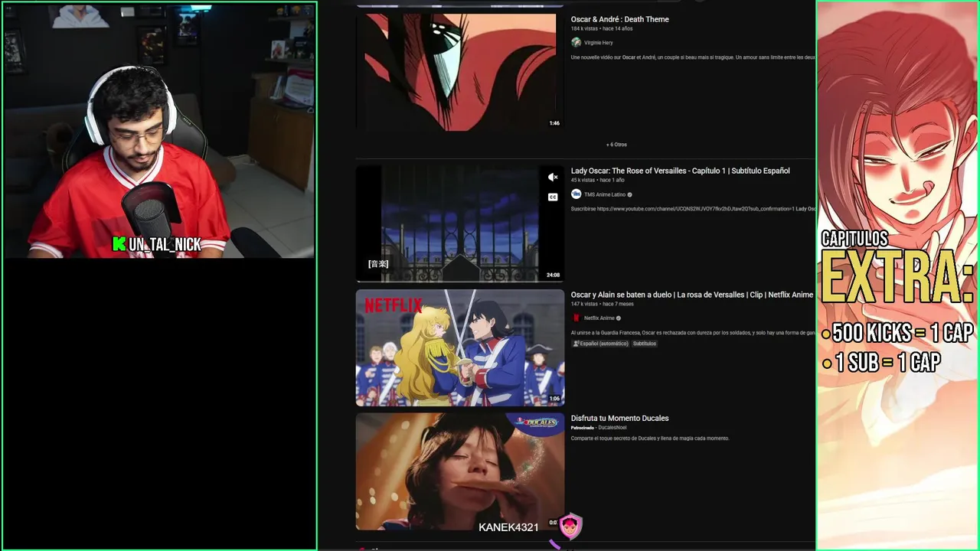Click '147 k vistas • hace 7 meses' text
Viewport: 980px width, 551px height.
click(x=602, y=305)
